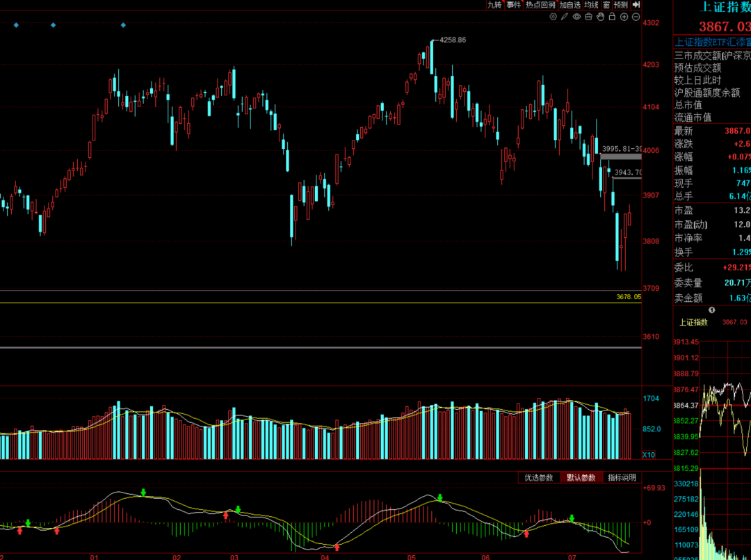Click the 4258.86 peak price marker

[x=453, y=40]
